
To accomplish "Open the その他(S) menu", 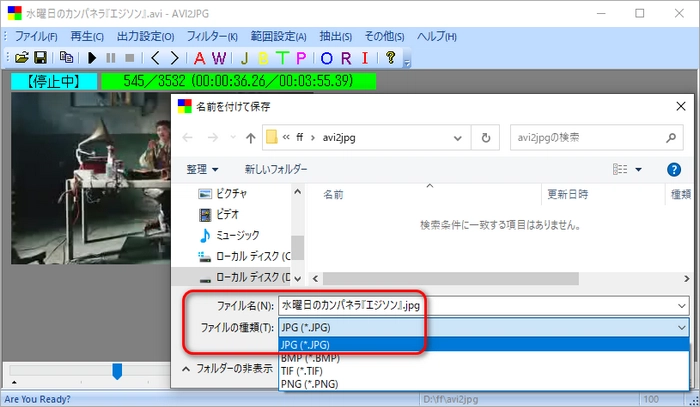I will [x=384, y=37].
